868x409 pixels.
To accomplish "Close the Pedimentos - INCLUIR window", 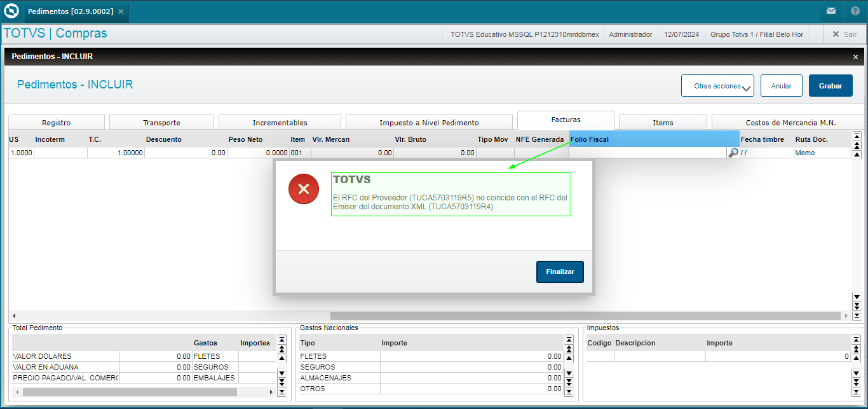I will 855,57.
